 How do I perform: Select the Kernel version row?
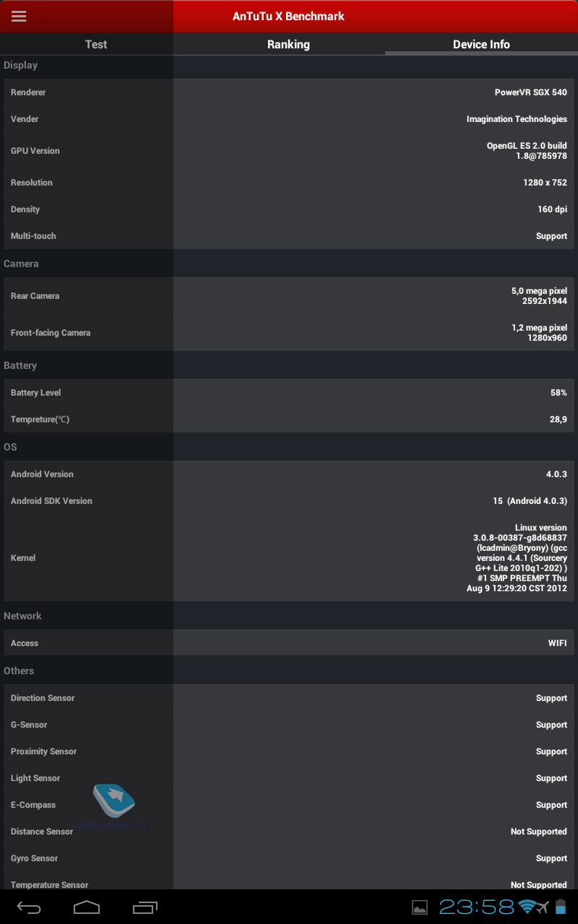pos(289,557)
